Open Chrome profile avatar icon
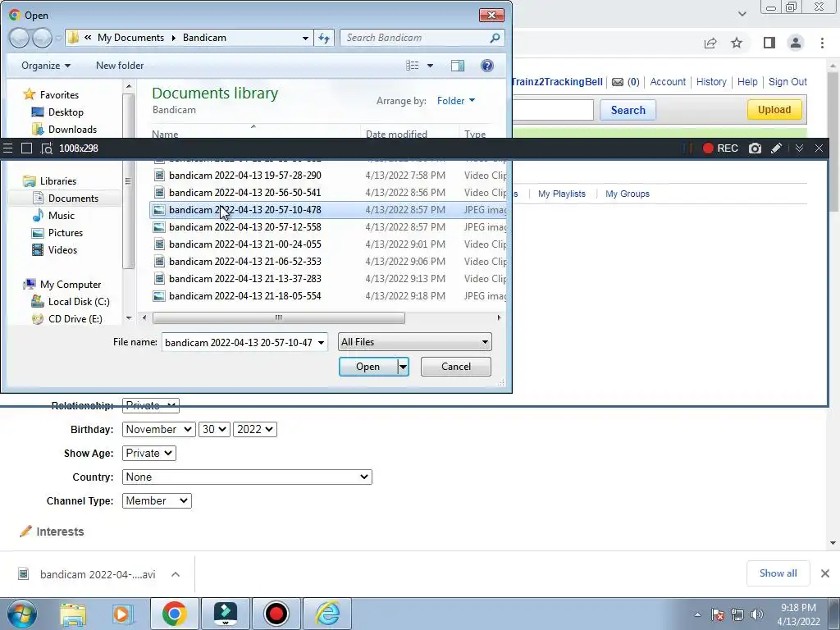 (x=796, y=43)
